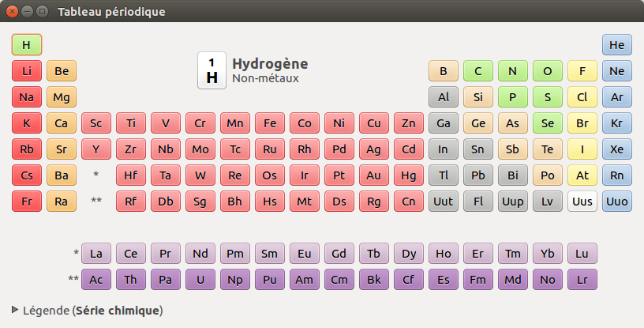Screen dimensions: 644x328
Task: Select the Yttrium (Y) element
Action: click(x=96, y=149)
